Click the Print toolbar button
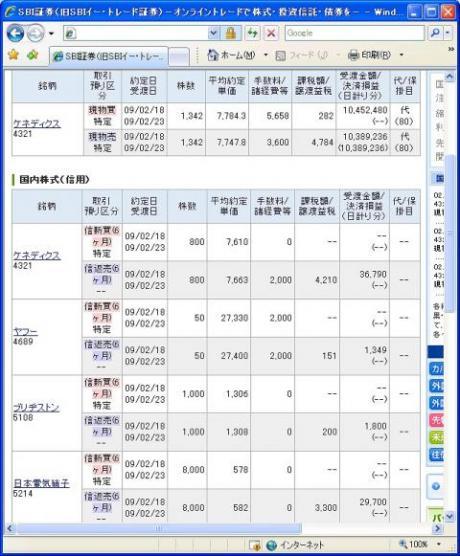This screenshot has height=556, width=460. (369, 55)
